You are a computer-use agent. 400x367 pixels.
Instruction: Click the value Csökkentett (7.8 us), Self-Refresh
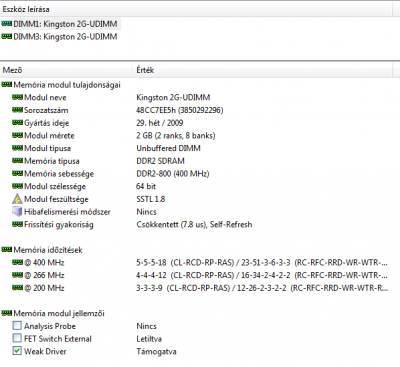(194, 224)
